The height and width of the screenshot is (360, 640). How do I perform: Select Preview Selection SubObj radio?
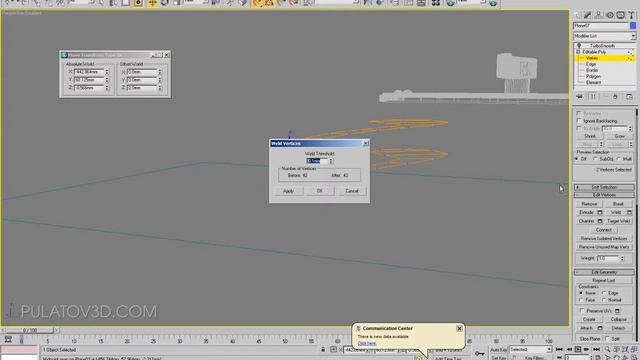pos(595,159)
